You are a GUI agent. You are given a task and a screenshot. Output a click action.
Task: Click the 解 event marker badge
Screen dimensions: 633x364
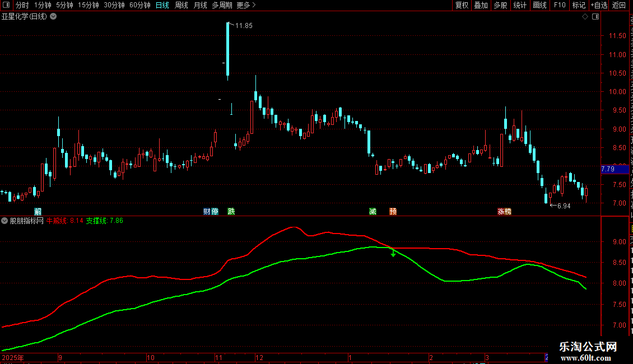click(38, 212)
